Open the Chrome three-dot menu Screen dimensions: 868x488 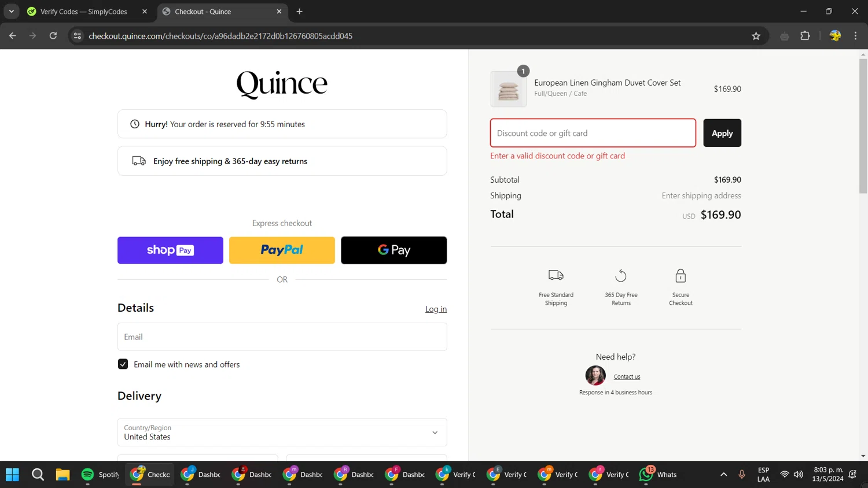[855, 36]
